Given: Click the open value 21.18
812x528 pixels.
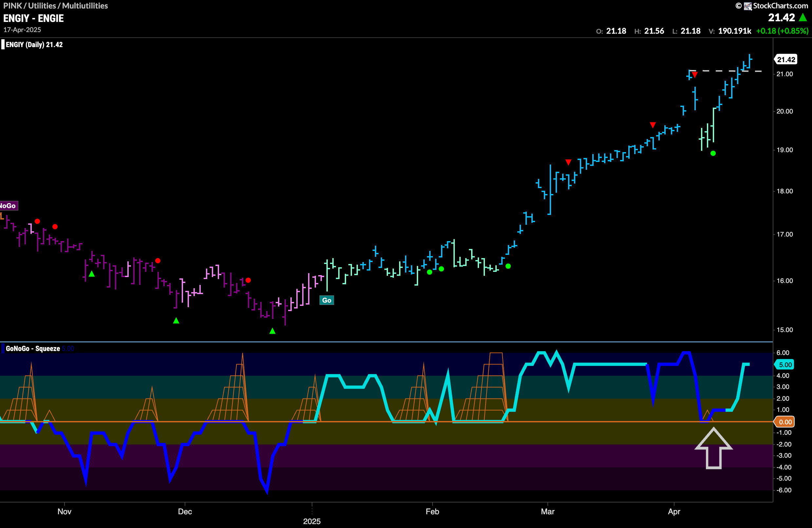Looking at the screenshot, I should (616, 31).
